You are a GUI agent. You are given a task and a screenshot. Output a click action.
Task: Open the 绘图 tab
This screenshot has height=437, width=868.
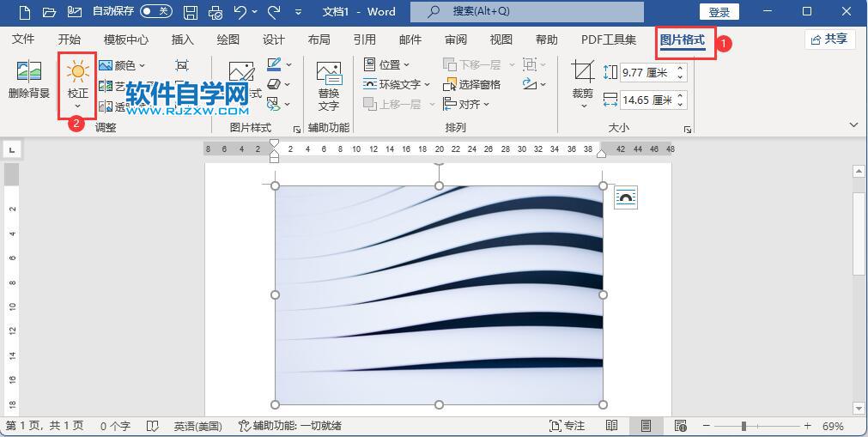pos(228,39)
